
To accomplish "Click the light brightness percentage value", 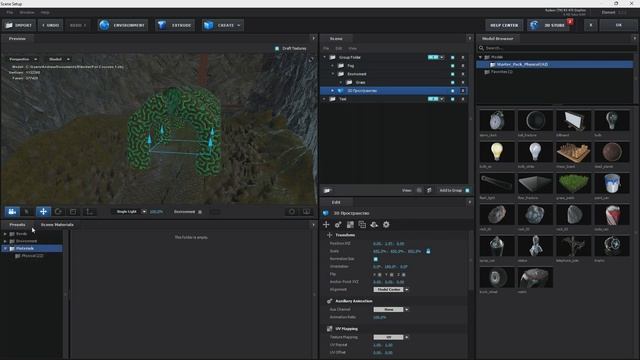I will 156,212.
